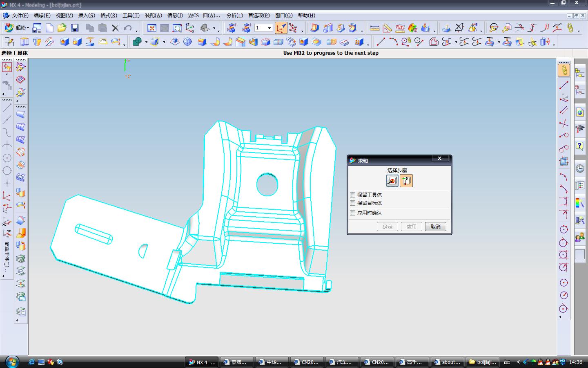Open the 分析(L) menu
This screenshot has height=368, width=588.
(x=234, y=16)
